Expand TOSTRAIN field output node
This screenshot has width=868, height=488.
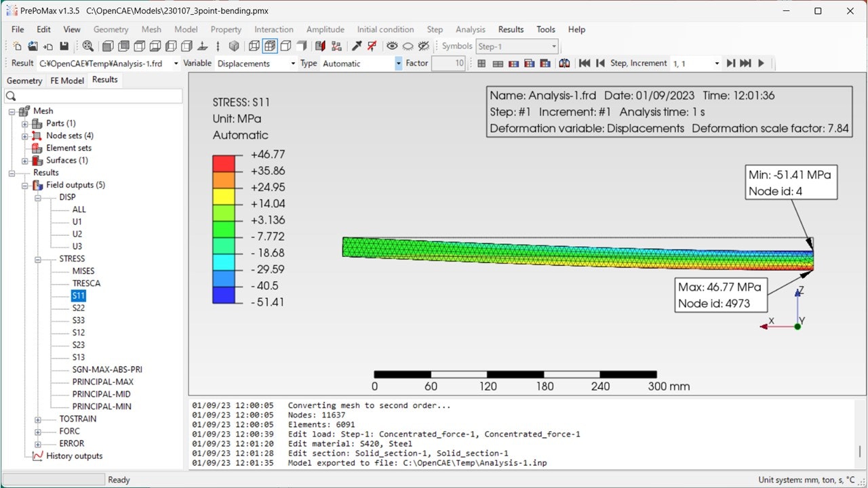pos(38,419)
